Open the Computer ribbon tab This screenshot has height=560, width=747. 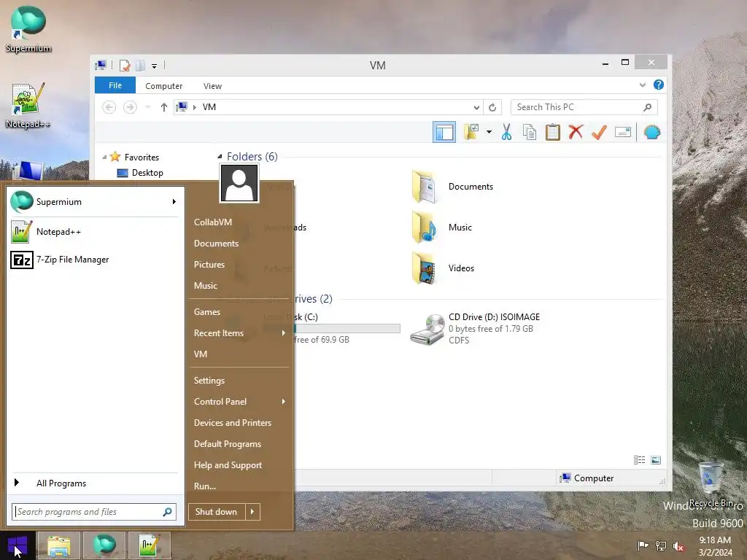(x=163, y=86)
